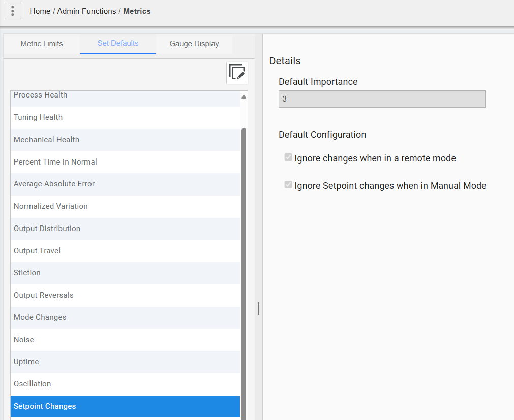Click the multi-edit icon above the metrics list
514x420 pixels.
click(237, 73)
